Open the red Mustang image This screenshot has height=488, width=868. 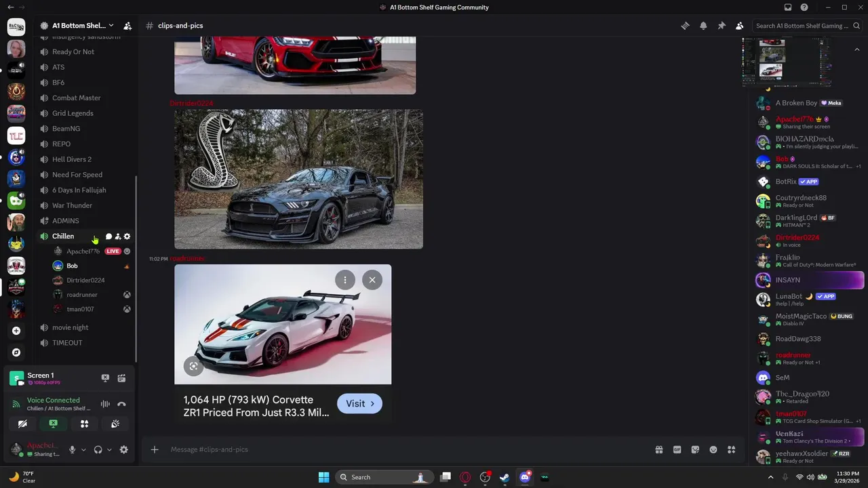[x=295, y=65]
